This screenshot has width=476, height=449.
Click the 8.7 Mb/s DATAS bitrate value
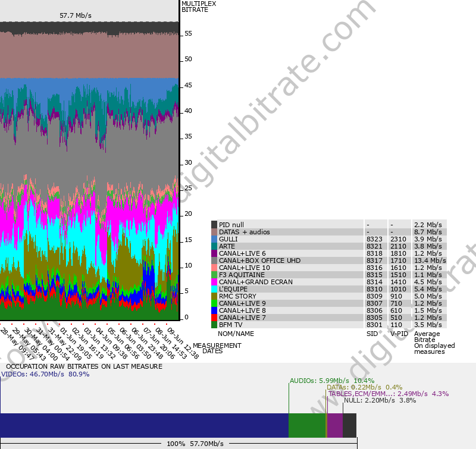[428, 232]
